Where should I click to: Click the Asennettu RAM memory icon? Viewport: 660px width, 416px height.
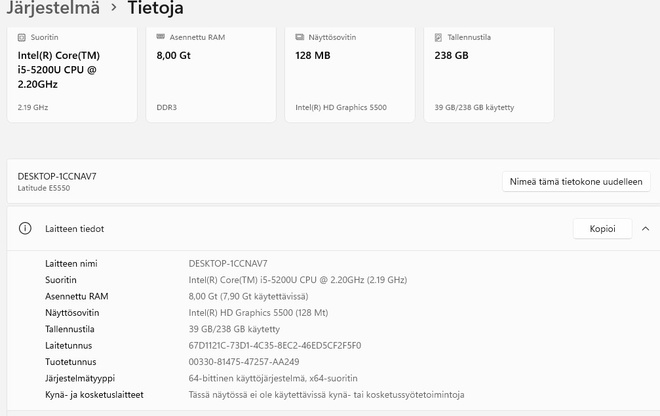tap(160, 37)
